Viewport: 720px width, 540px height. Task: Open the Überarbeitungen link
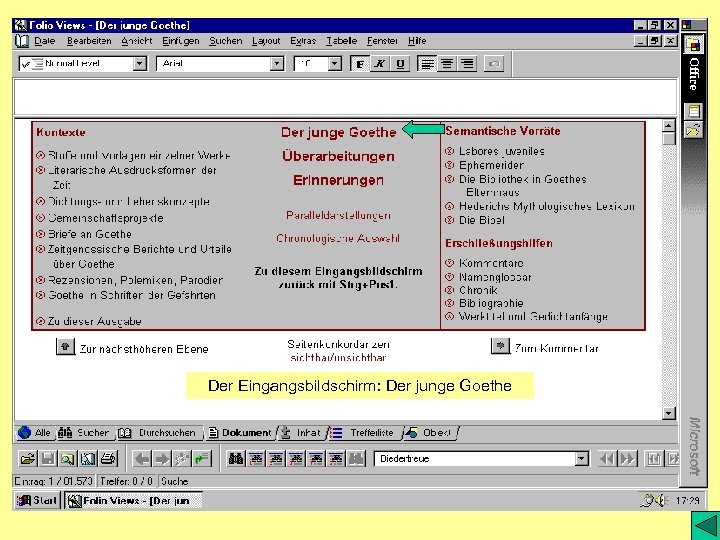coord(338,156)
